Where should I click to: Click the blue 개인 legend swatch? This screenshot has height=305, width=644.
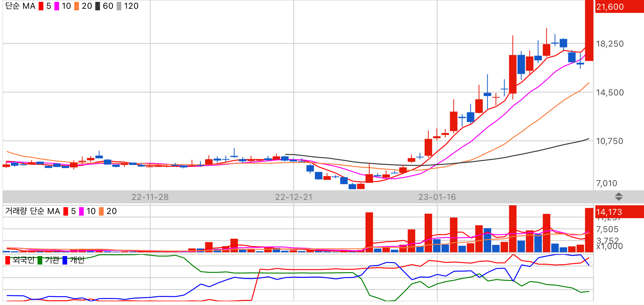click(x=65, y=260)
